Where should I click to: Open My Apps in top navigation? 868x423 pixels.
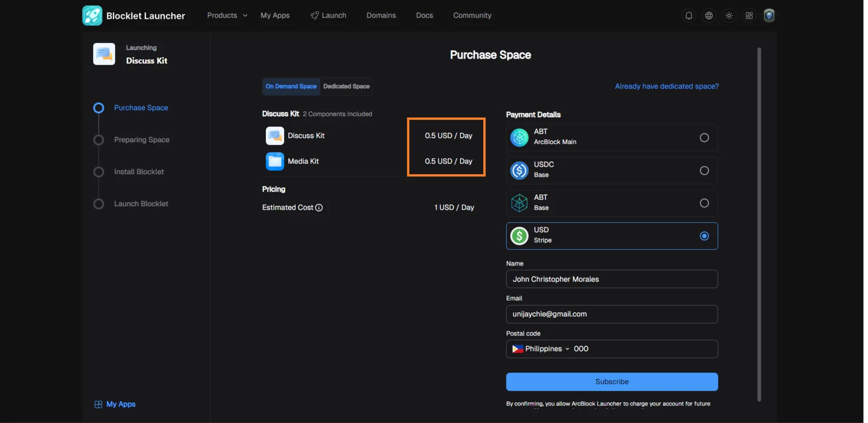coord(275,16)
